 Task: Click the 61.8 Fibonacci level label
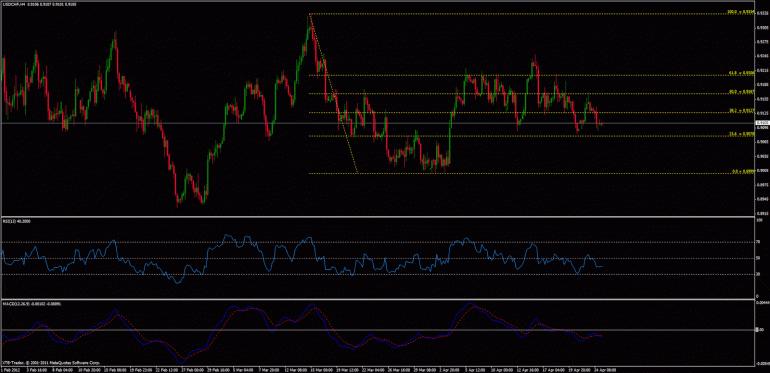(741, 73)
